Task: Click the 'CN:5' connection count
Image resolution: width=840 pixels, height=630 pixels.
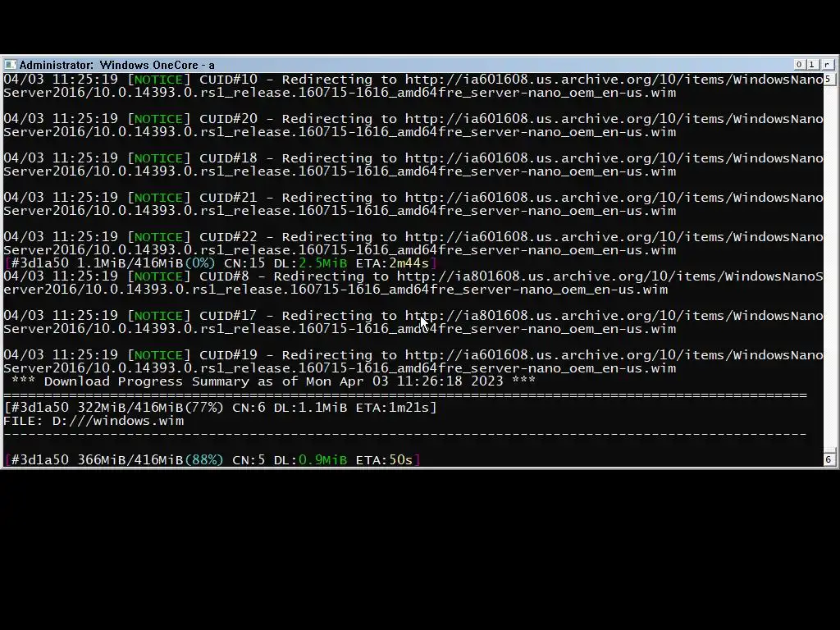Action: [249, 460]
